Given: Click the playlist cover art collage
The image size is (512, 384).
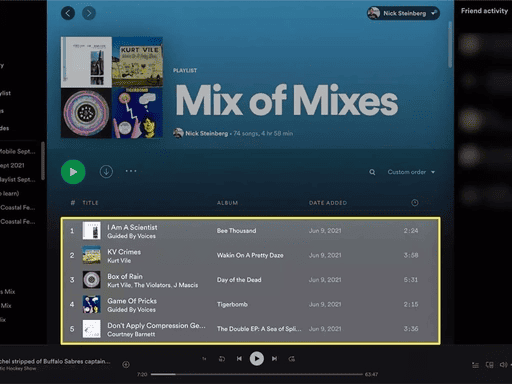Looking at the screenshot, I should point(112,87).
